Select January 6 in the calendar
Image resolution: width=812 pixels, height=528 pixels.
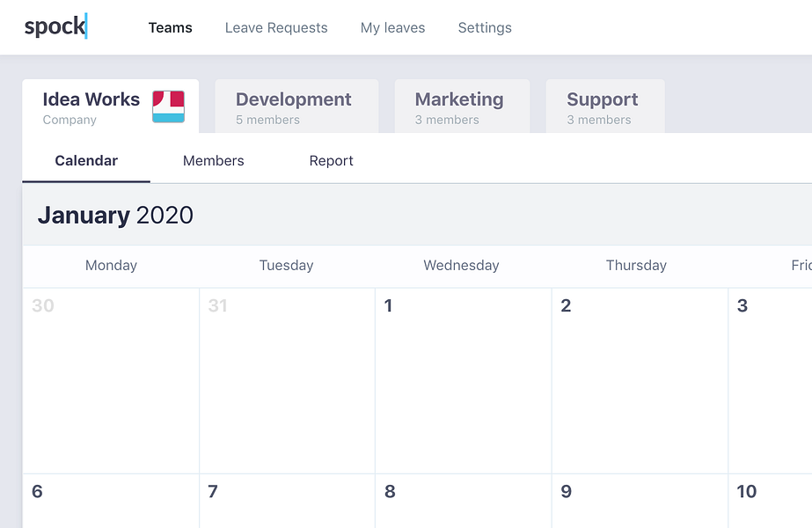tap(111, 501)
